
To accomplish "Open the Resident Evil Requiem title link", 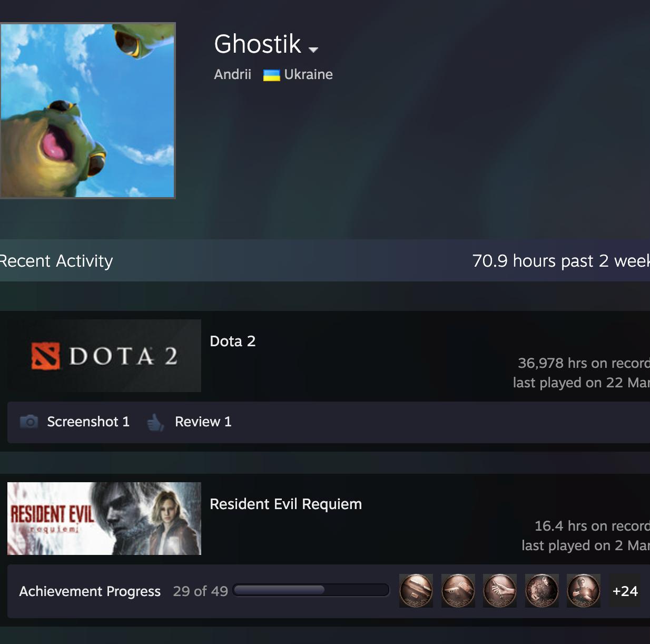I will (x=285, y=504).
